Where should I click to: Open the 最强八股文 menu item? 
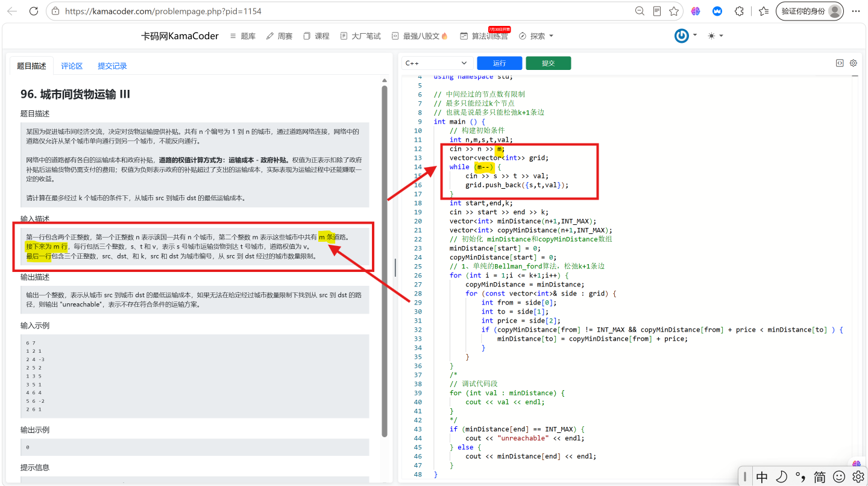(x=420, y=36)
